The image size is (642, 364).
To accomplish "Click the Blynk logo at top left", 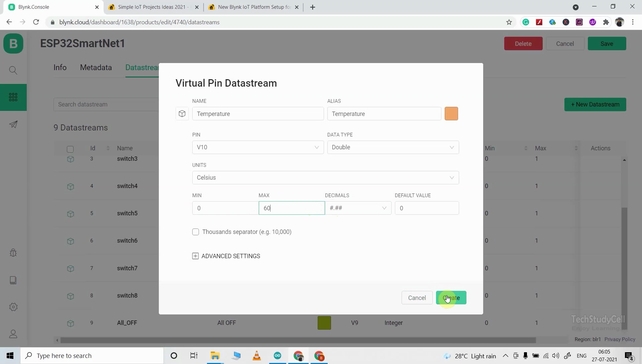I will (x=13, y=43).
